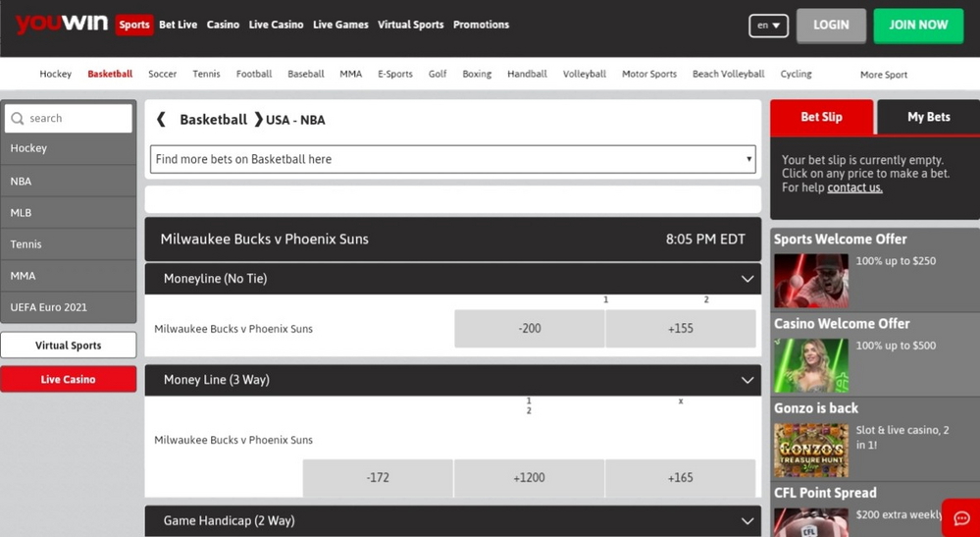
Task: Click the youwin logo
Action: [x=61, y=24]
